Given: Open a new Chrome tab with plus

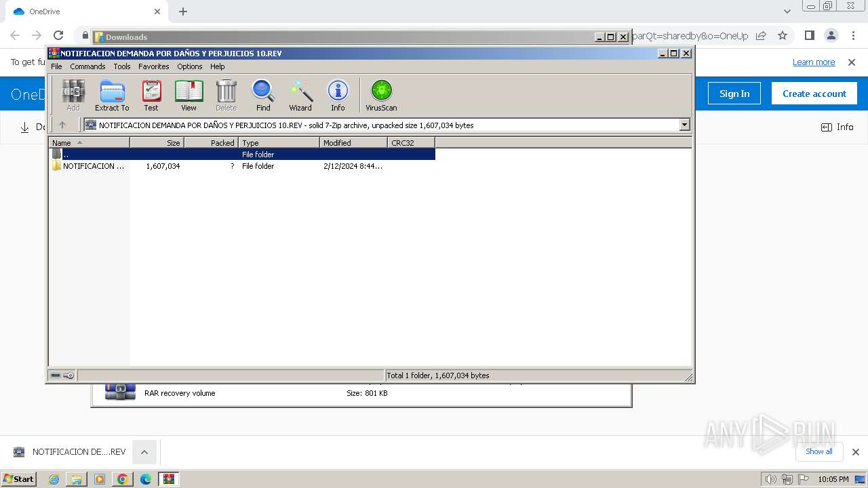Looking at the screenshot, I should [183, 12].
